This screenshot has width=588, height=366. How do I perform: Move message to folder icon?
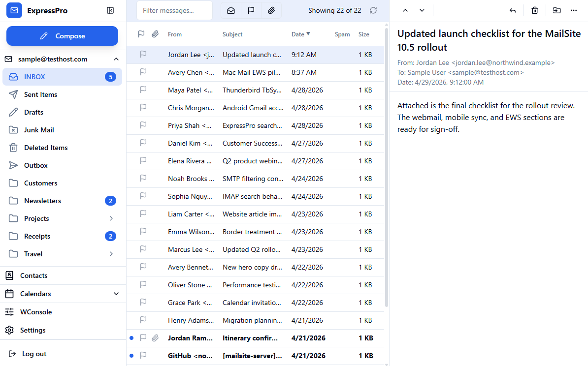click(x=557, y=10)
